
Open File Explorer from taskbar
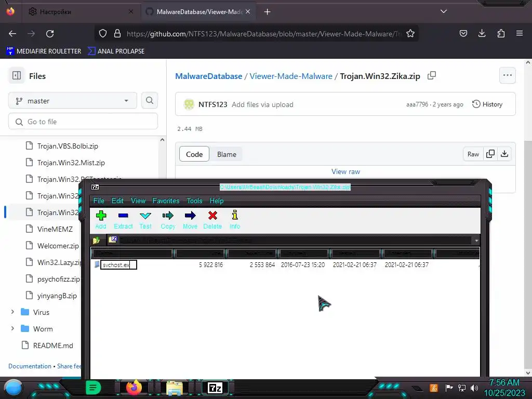click(x=174, y=389)
